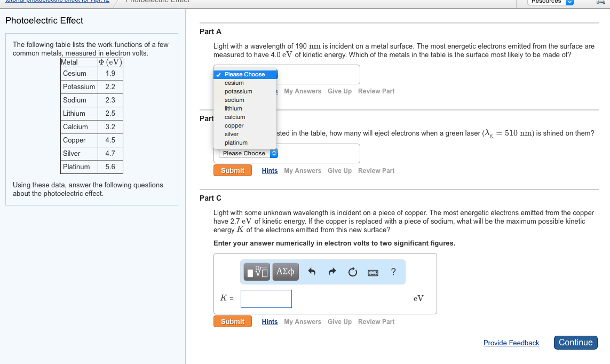Open Review Part for Part C
The image size is (610, 364).
[376, 321]
